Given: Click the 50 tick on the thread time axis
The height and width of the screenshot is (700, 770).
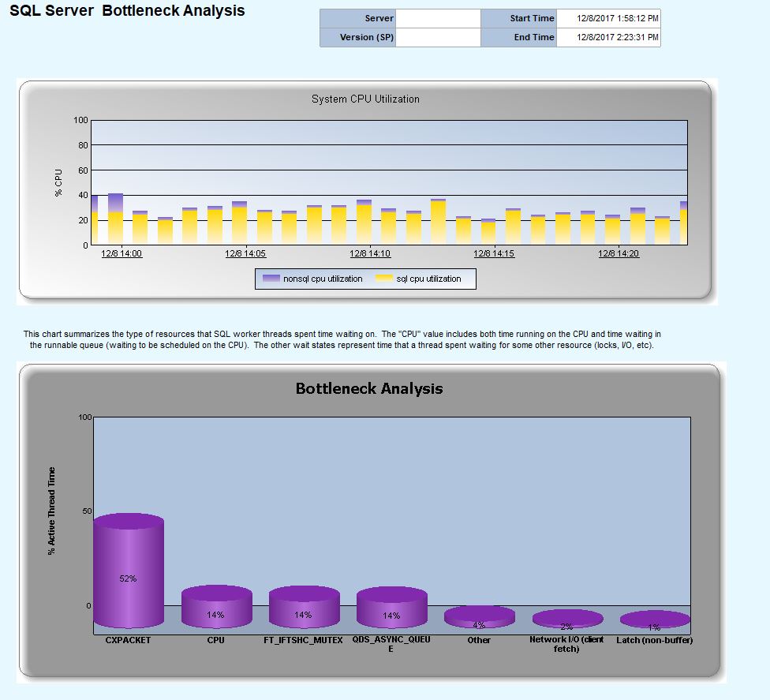Looking at the screenshot, I should tap(87, 511).
